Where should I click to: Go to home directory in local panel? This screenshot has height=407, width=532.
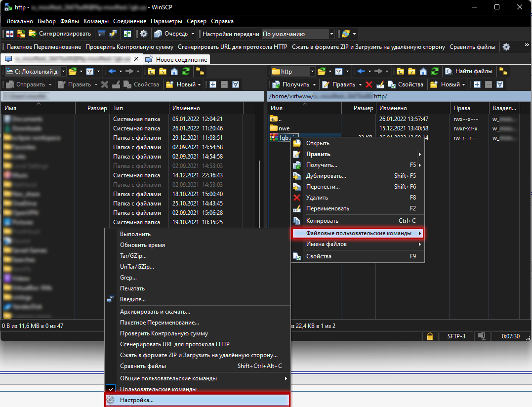[x=174, y=72]
